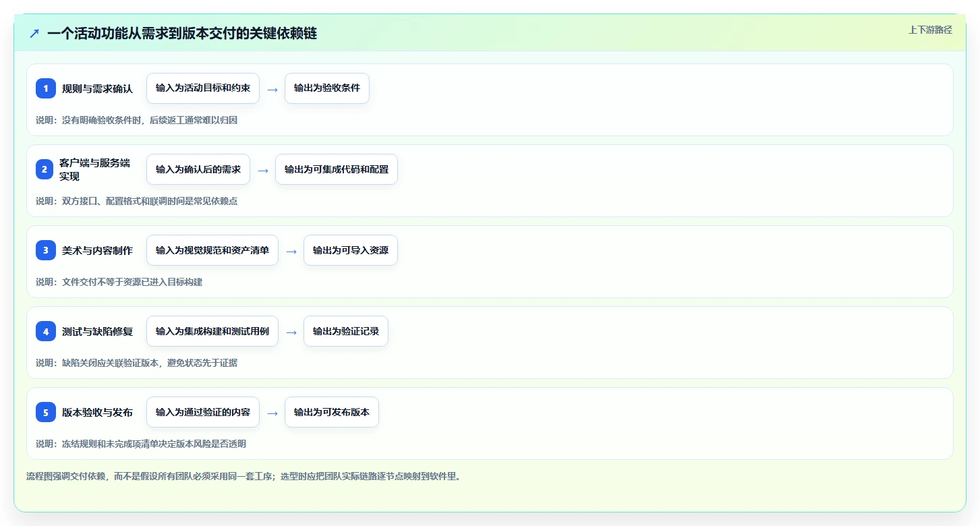Select the 测试与缺陷修复 step title
980x526 pixels.
(97, 331)
